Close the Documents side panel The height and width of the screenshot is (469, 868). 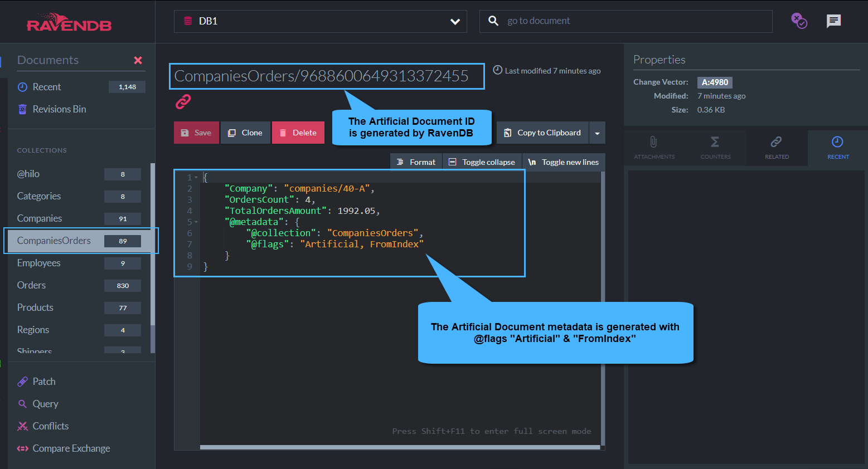pyautogui.click(x=138, y=60)
